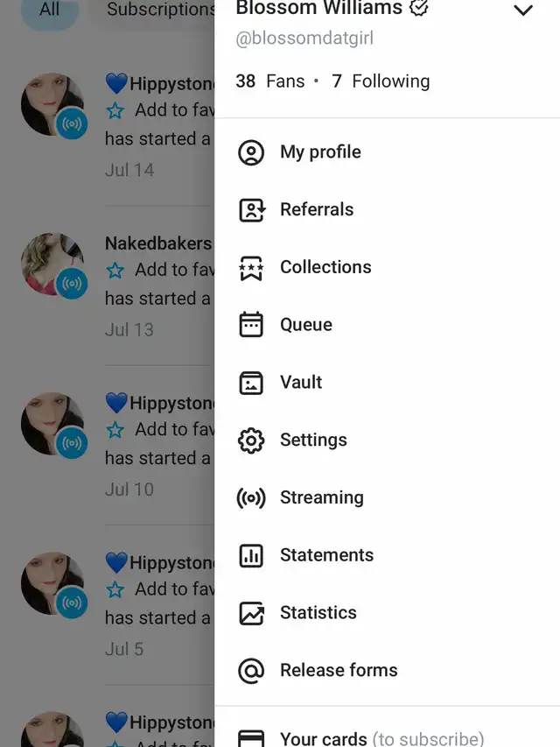Tap the Queue calendar icon

tap(251, 325)
